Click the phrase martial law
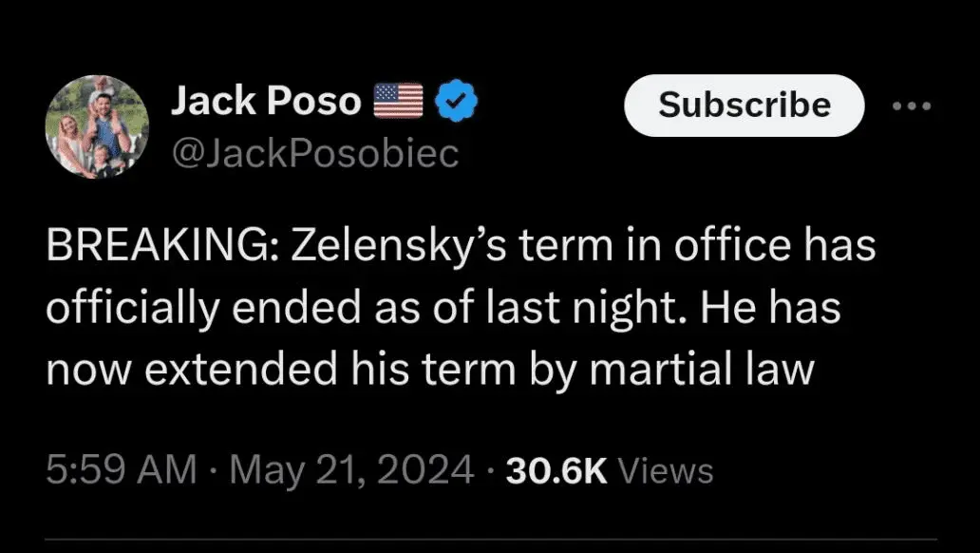Image resolution: width=980 pixels, height=553 pixels. click(x=702, y=370)
